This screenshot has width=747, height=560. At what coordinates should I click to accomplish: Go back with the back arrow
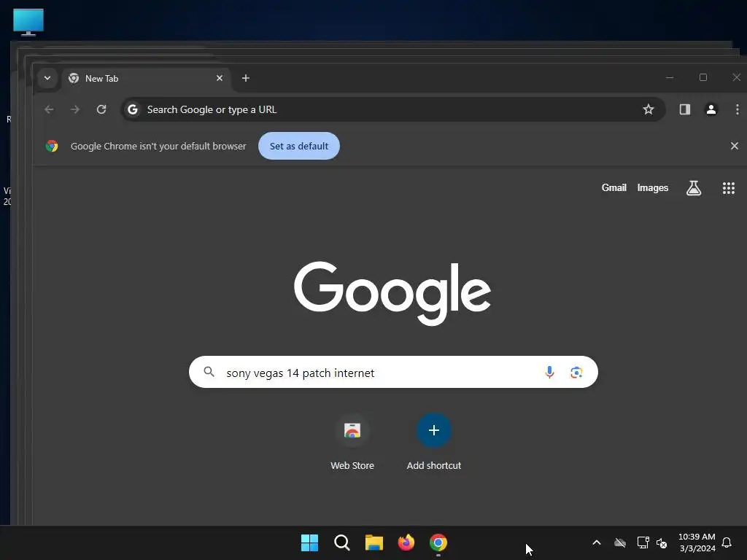(x=49, y=109)
